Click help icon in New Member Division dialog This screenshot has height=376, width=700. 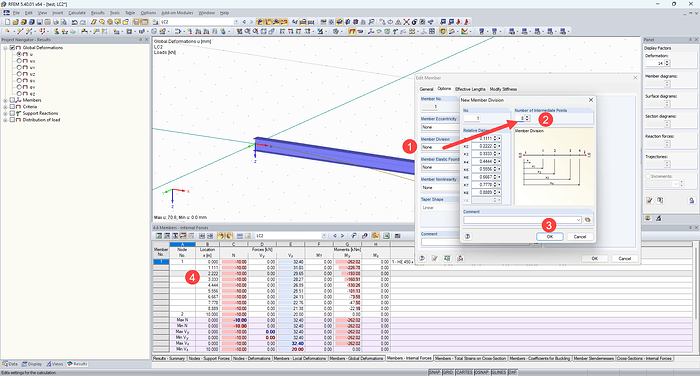point(467,236)
